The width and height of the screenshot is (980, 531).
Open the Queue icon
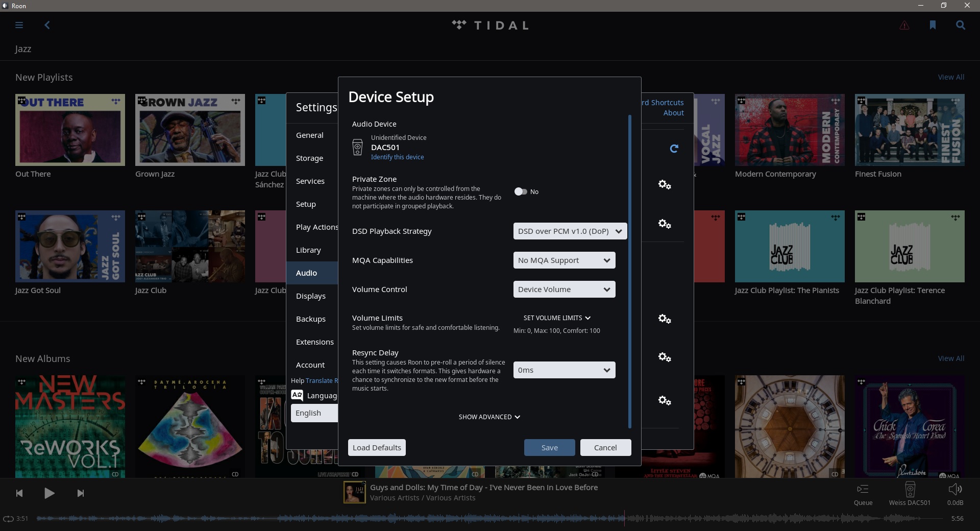tap(863, 489)
